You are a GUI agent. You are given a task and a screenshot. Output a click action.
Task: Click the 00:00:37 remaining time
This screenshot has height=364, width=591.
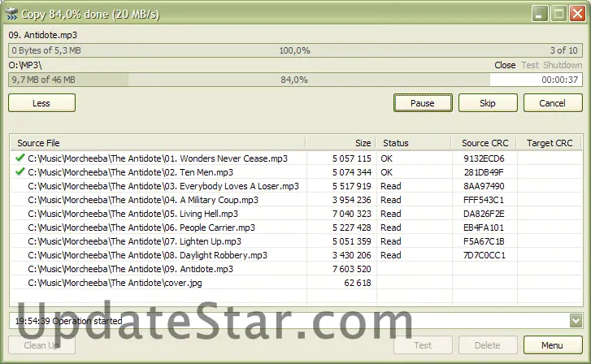[x=560, y=80]
